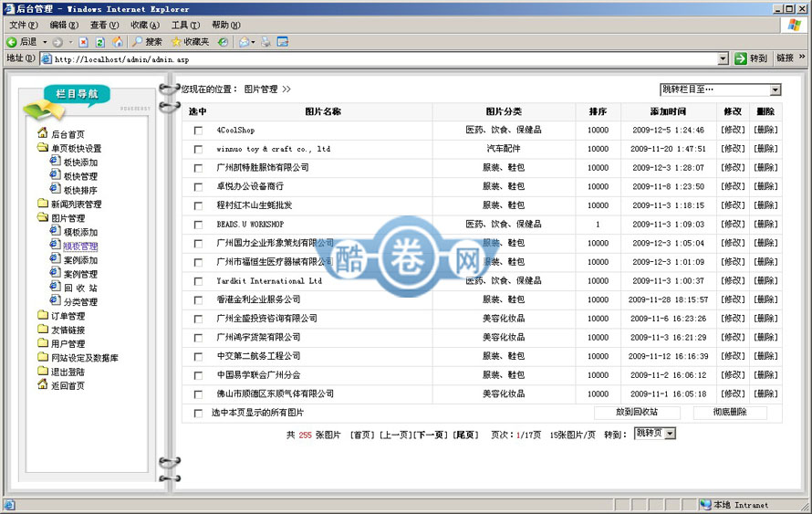Check the 香港金利企业服务公司 row checkbox
The height and width of the screenshot is (514, 812).
click(198, 300)
